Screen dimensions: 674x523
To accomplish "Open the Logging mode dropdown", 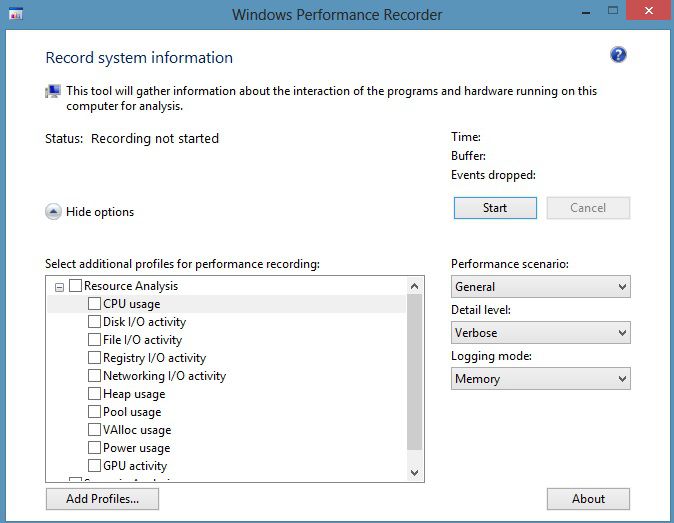I will tap(540, 379).
